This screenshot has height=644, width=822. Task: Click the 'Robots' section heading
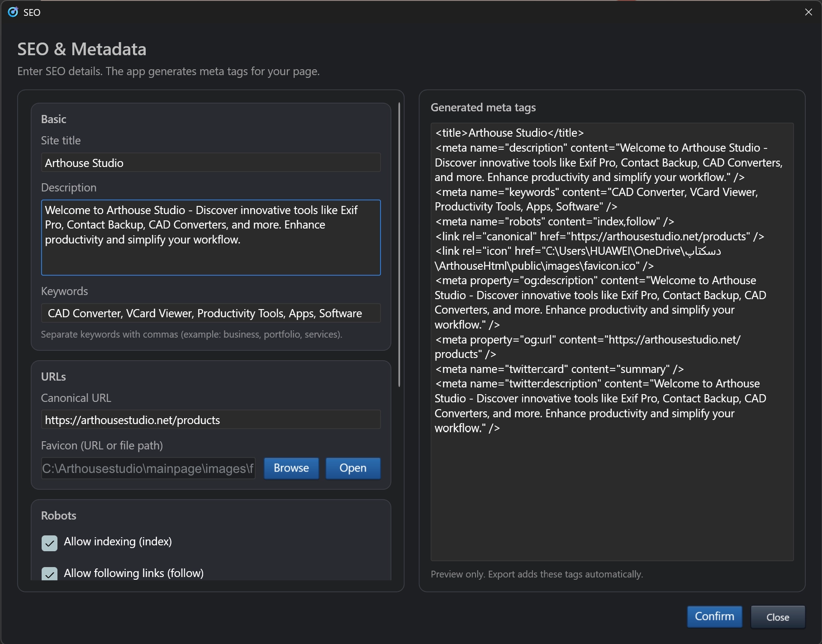pyautogui.click(x=58, y=515)
